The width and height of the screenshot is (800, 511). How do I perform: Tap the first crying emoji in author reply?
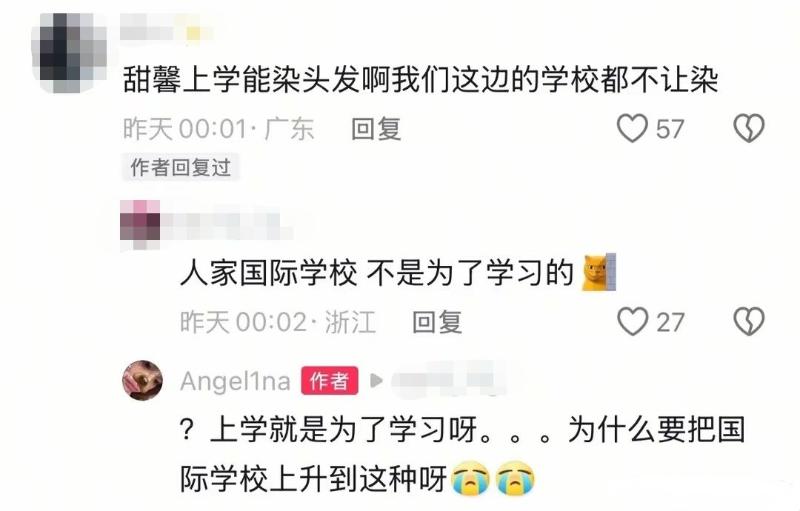point(471,479)
